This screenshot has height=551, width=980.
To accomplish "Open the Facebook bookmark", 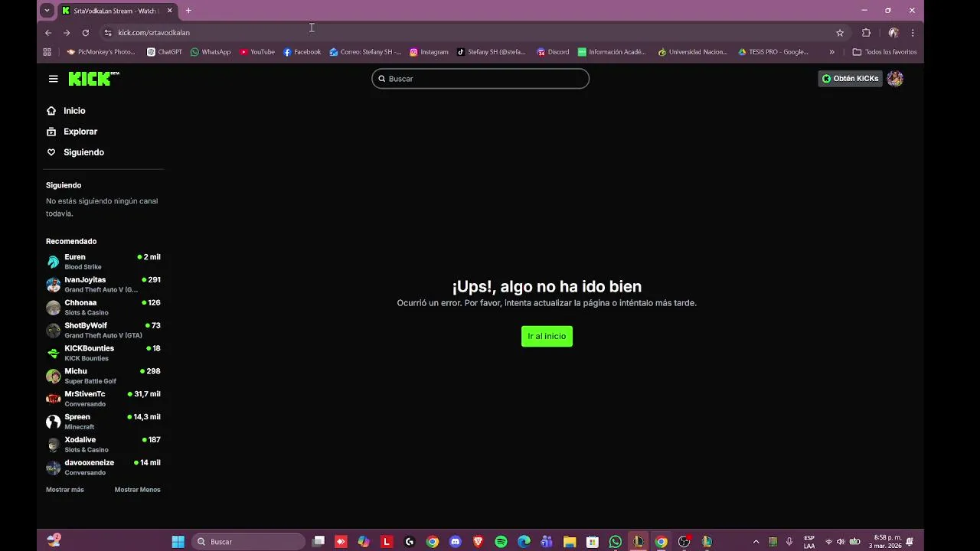I will pyautogui.click(x=302, y=52).
